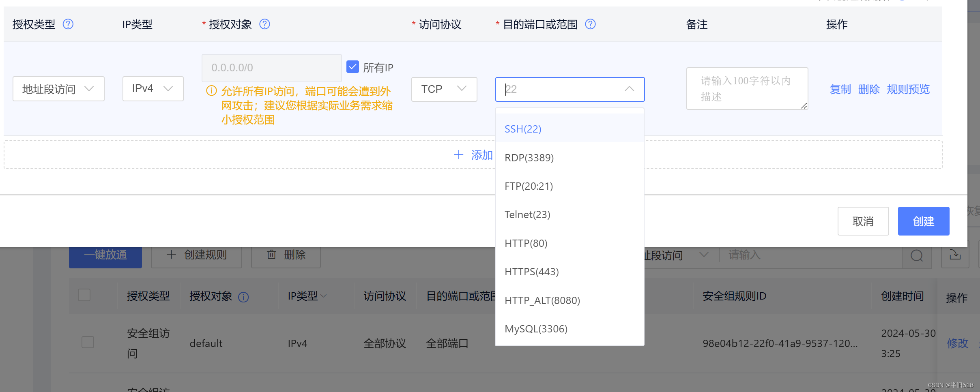This screenshot has height=392, width=980.
Task: Click help icon next to 授权类型
Action: [68, 24]
